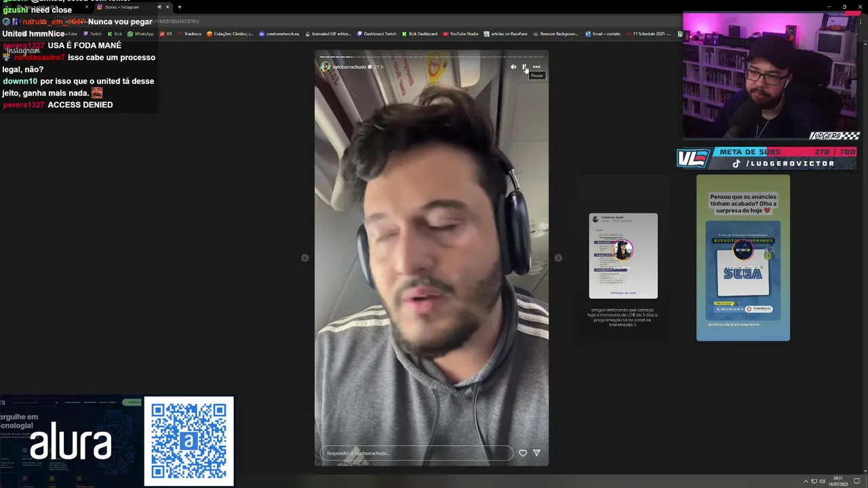
Task: Open ratoborrachudo profile avatar
Action: coord(325,67)
